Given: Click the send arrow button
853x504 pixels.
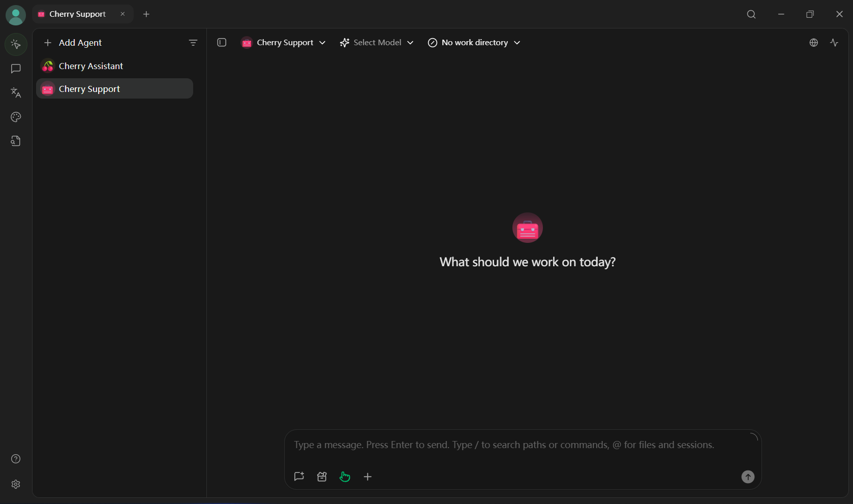Looking at the screenshot, I should tap(748, 477).
